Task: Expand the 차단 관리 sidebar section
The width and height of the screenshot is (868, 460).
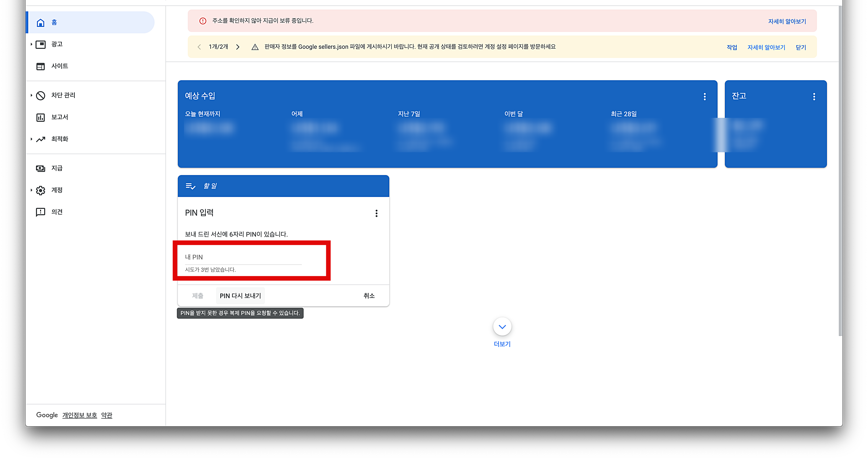Action: pyautogui.click(x=31, y=95)
